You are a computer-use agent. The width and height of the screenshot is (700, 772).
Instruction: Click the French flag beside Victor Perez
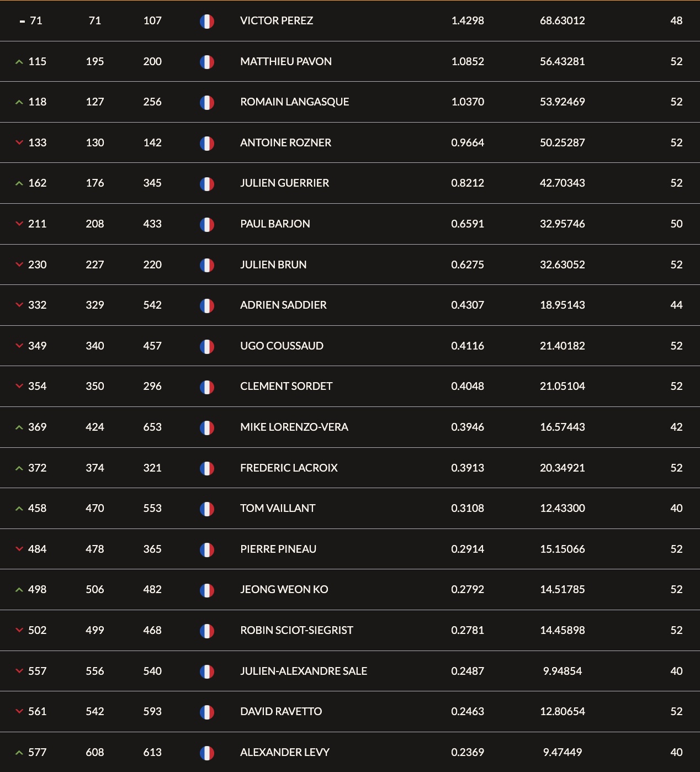click(207, 22)
